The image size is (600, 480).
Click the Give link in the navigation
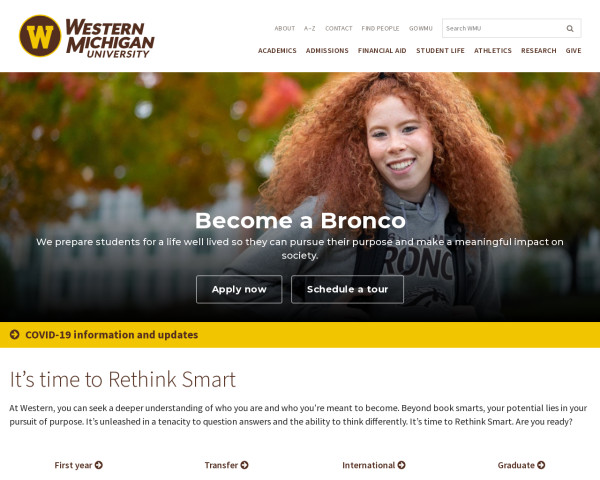[x=573, y=51]
